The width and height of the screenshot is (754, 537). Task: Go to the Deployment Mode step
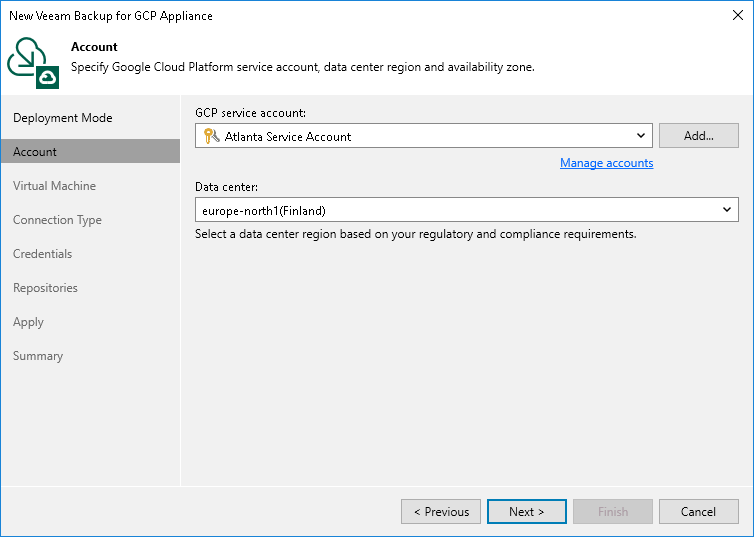coord(63,118)
